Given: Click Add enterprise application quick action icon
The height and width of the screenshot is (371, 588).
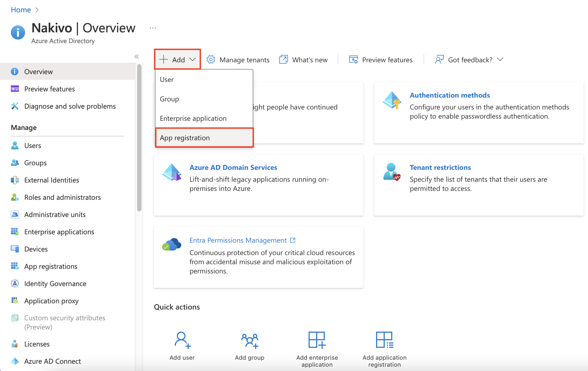Looking at the screenshot, I should (317, 340).
